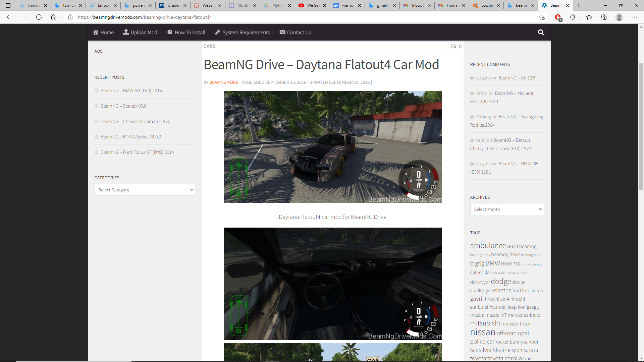Open BeamNG – Scarab V0.6 post
This screenshot has height=362, width=644.
coord(123,106)
